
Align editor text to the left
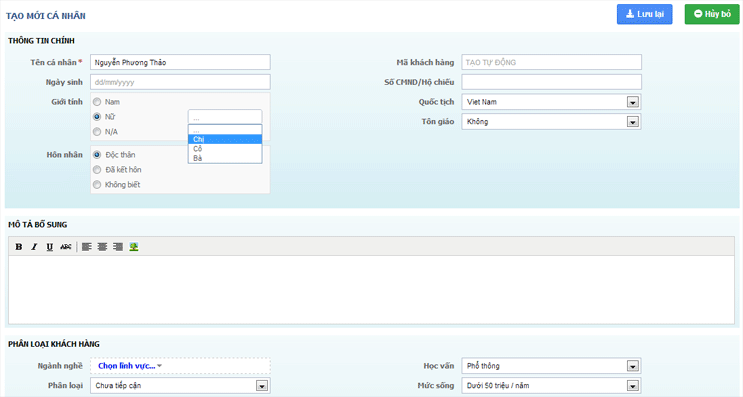(x=86, y=247)
